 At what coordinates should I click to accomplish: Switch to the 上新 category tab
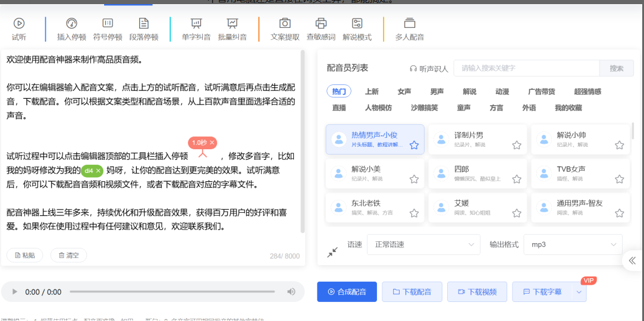(x=372, y=92)
